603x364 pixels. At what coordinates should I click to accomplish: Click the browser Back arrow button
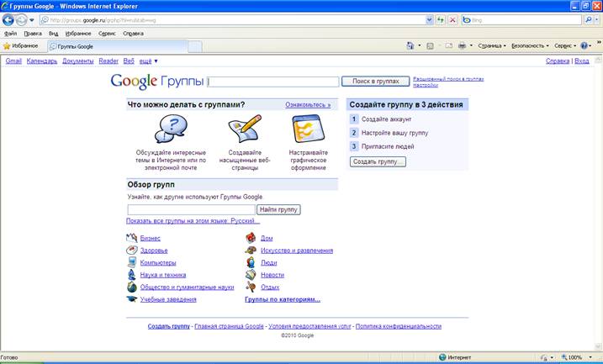coord(8,19)
